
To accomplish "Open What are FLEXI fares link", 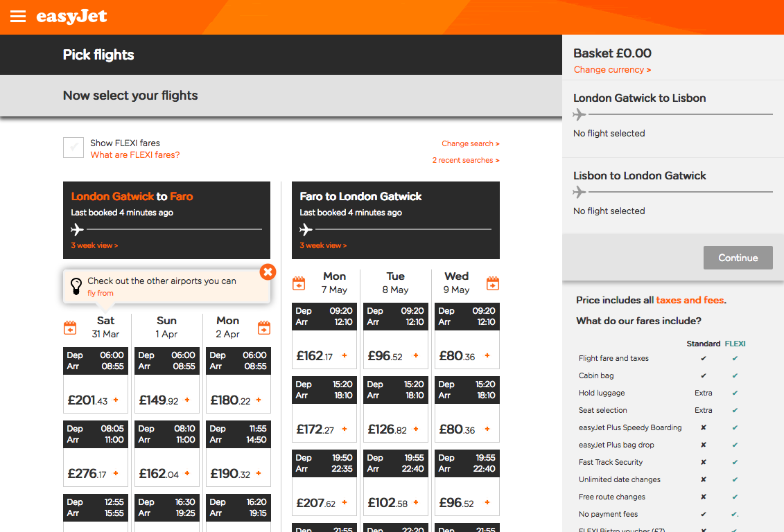I will (135, 155).
